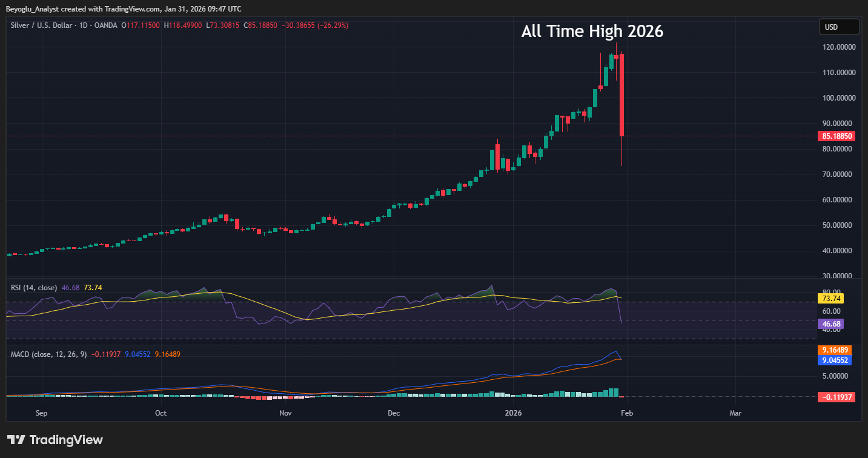Click the Mar label on time axis

click(735, 413)
